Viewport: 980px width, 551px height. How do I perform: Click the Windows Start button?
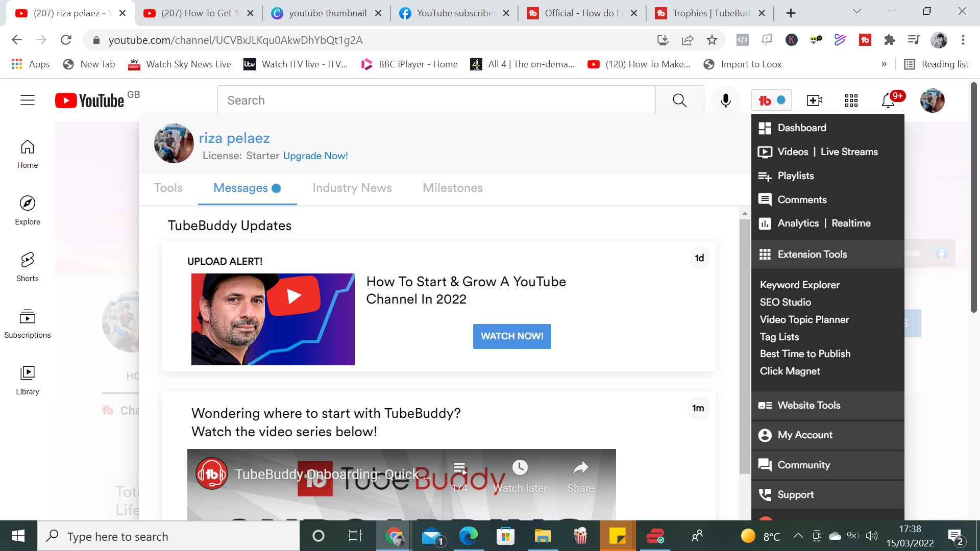[18, 536]
